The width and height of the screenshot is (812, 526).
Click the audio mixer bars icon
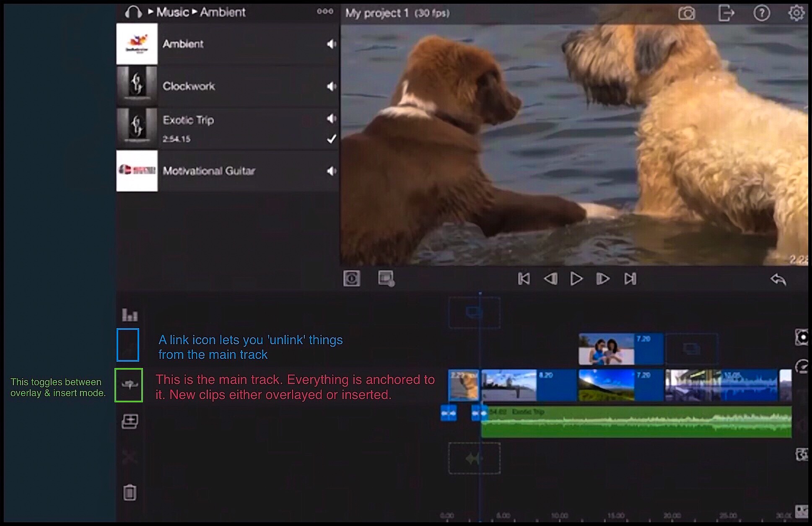pyautogui.click(x=130, y=314)
